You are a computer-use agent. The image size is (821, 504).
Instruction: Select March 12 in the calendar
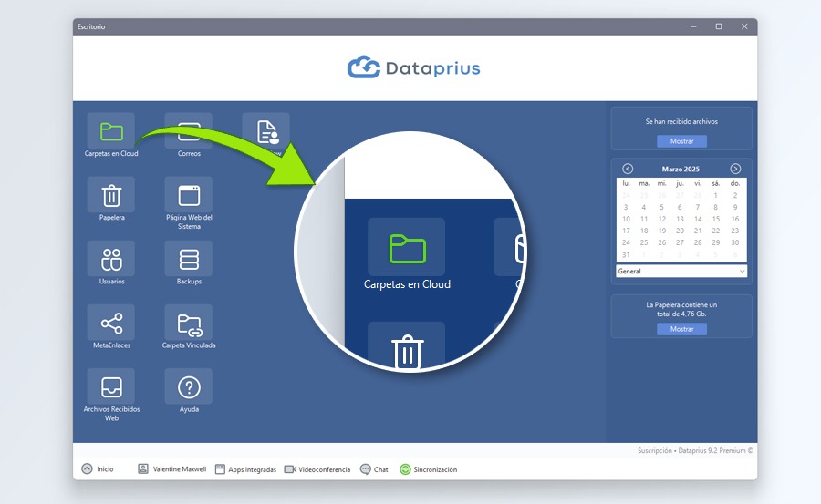coord(662,219)
